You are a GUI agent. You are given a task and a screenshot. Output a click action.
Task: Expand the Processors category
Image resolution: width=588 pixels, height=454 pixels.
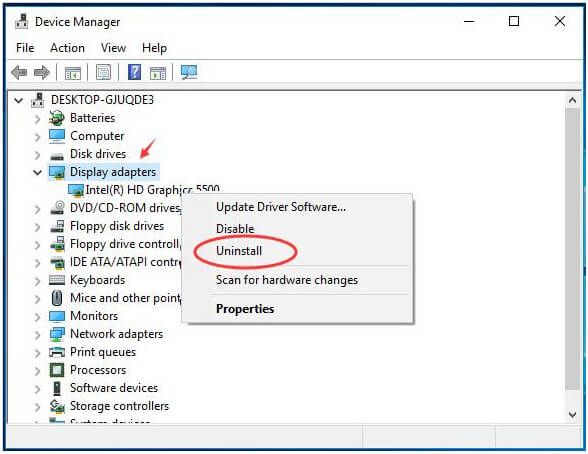[x=38, y=370]
